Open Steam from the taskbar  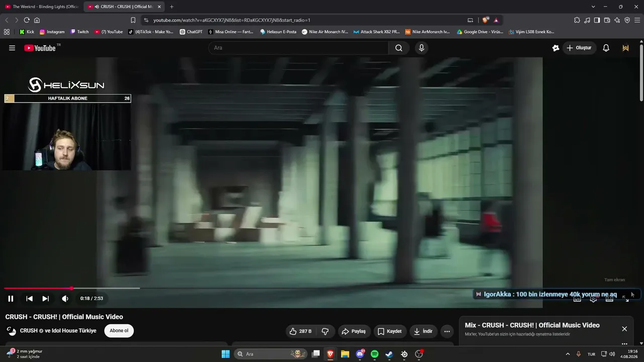point(389,354)
